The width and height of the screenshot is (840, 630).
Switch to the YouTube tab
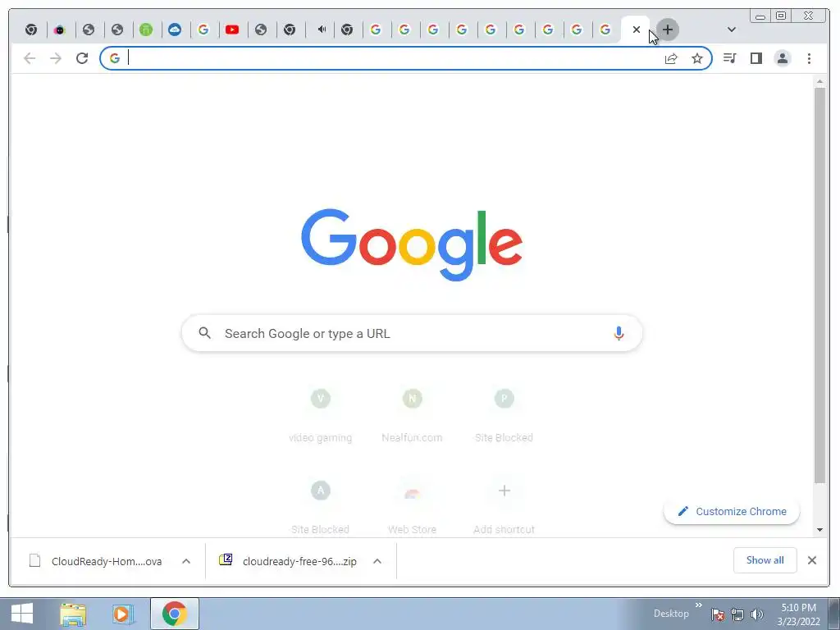coord(232,30)
